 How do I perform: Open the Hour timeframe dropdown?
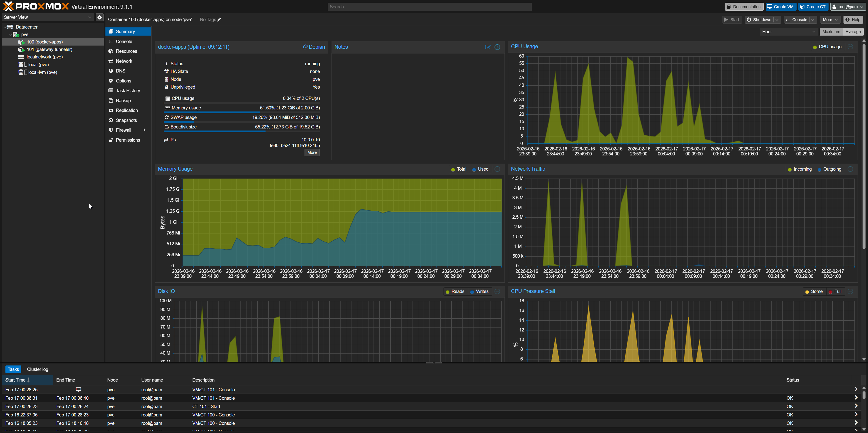pos(788,32)
